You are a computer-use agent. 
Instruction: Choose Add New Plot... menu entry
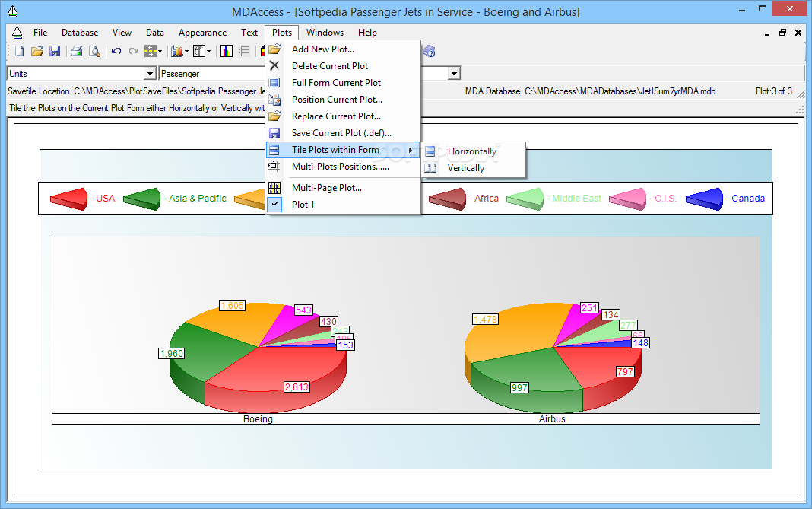pos(343,49)
